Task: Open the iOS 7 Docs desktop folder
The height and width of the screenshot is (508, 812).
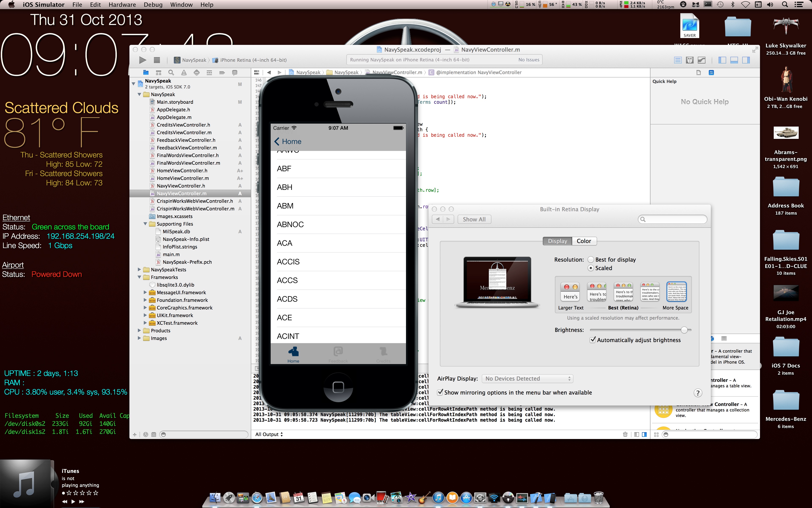Action: 786,347
